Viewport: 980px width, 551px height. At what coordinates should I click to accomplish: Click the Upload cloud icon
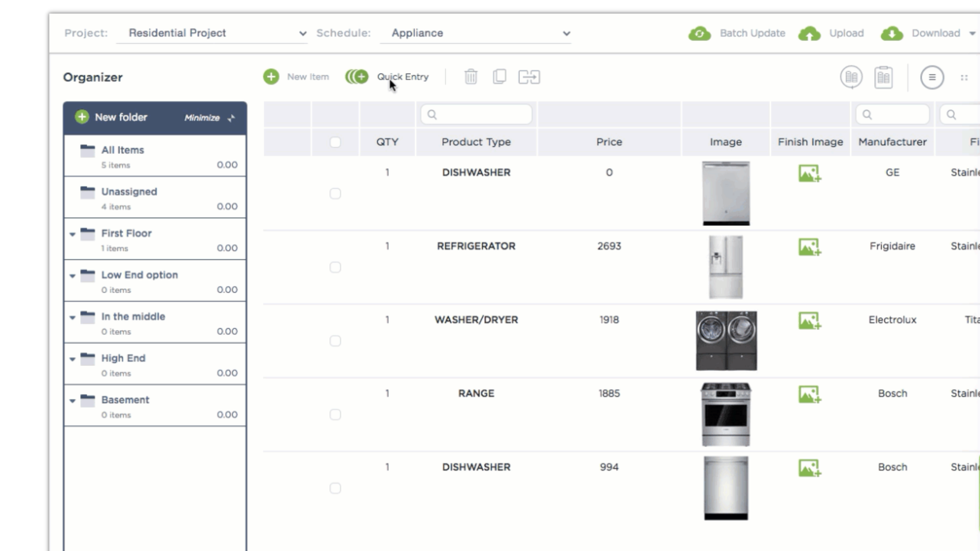pos(809,33)
